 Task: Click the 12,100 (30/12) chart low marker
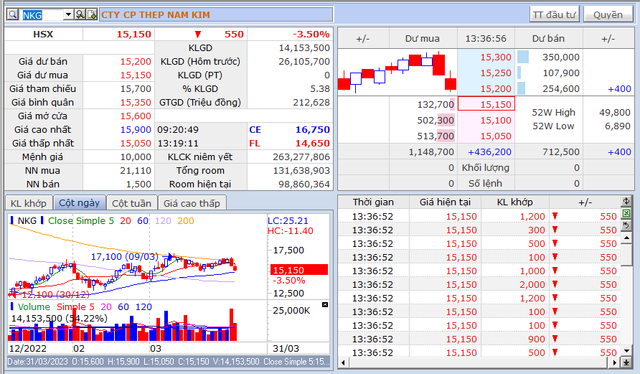55,294
